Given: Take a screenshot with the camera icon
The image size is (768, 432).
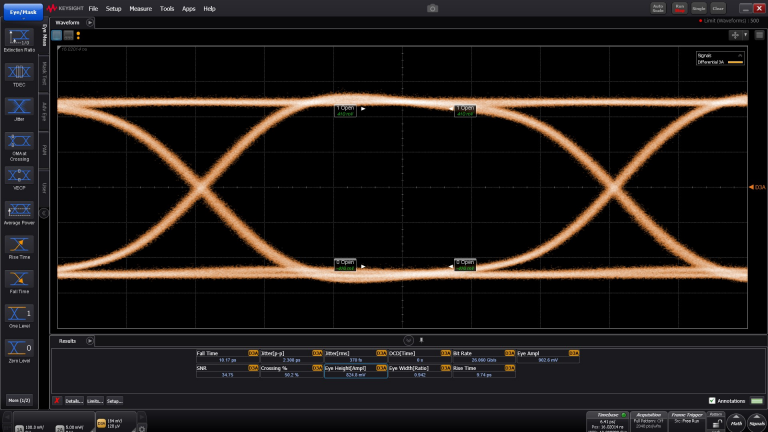Looking at the screenshot, I should pos(432,8).
